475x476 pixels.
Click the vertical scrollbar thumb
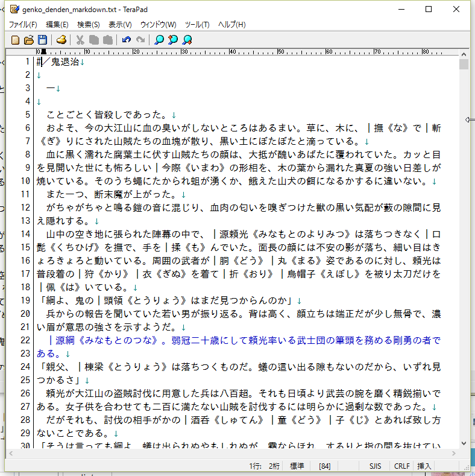464,65
